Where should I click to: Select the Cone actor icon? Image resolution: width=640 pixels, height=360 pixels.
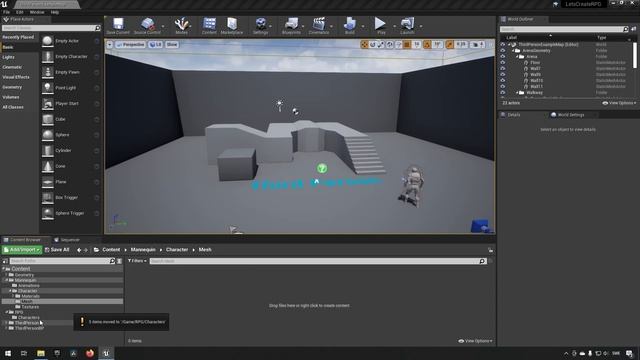click(47, 166)
